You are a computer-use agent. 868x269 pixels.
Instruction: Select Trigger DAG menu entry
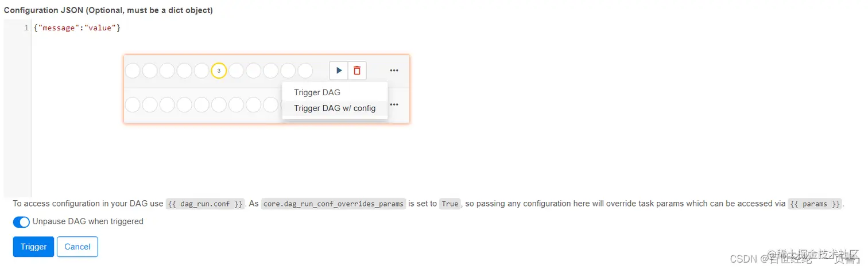tap(317, 92)
